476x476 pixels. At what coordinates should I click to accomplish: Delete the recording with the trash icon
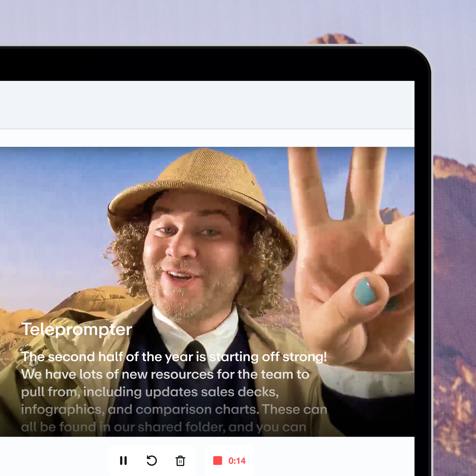click(x=180, y=461)
